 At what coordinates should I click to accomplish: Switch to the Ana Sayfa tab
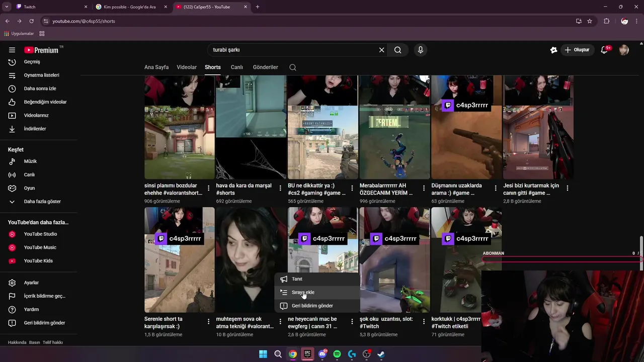pyautogui.click(x=156, y=67)
